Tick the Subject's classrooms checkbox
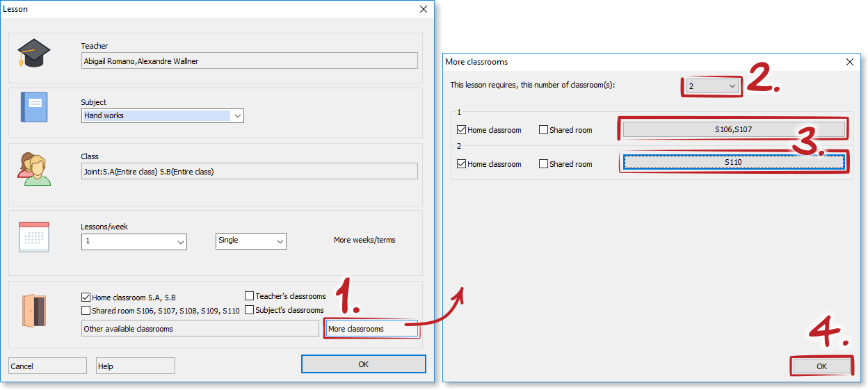This screenshot has height=390, width=868. (250, 310)
